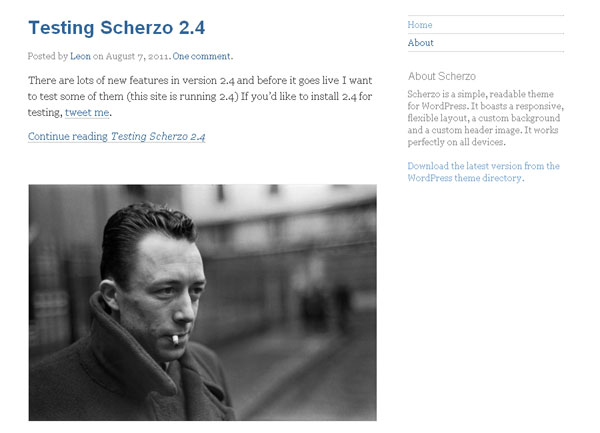Click the "Posted by" label text
Screen dimensions: 600x433
(x=48, y=57)
